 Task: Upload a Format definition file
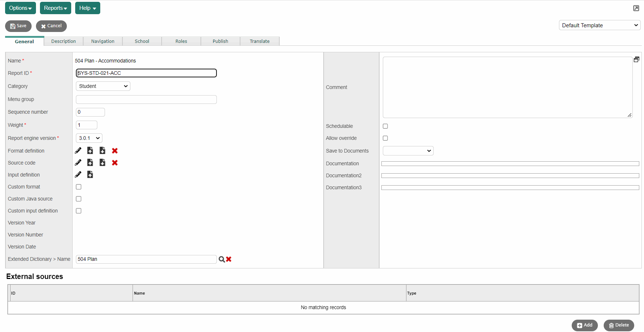click(x=90, y=151)
